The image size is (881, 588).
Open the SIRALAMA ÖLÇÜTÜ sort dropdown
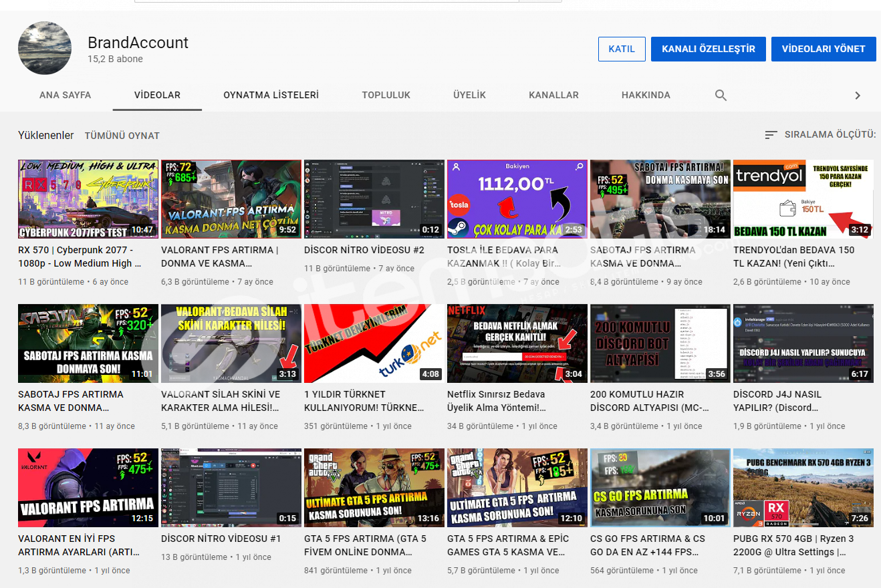820,134
